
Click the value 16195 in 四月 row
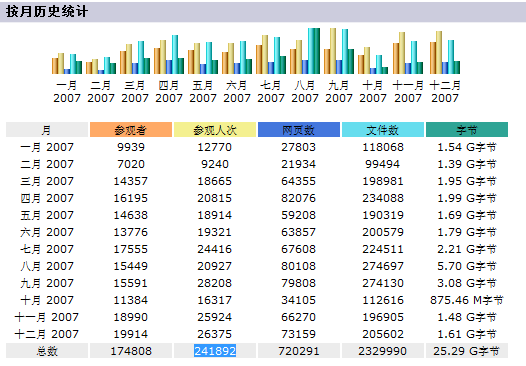[131, 198]
